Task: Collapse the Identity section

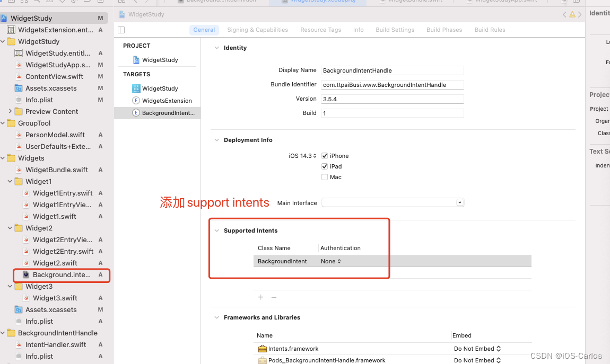Action: click(x=217, y=48)
